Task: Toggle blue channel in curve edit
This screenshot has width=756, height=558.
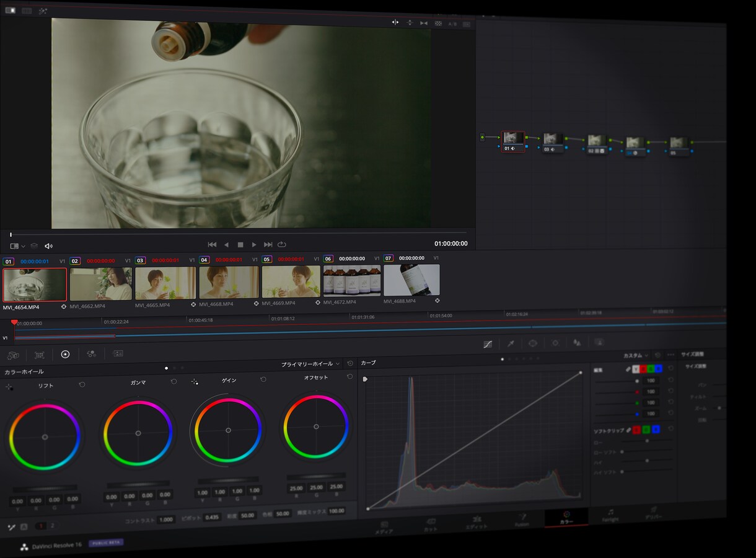Action: coord(658,368)
